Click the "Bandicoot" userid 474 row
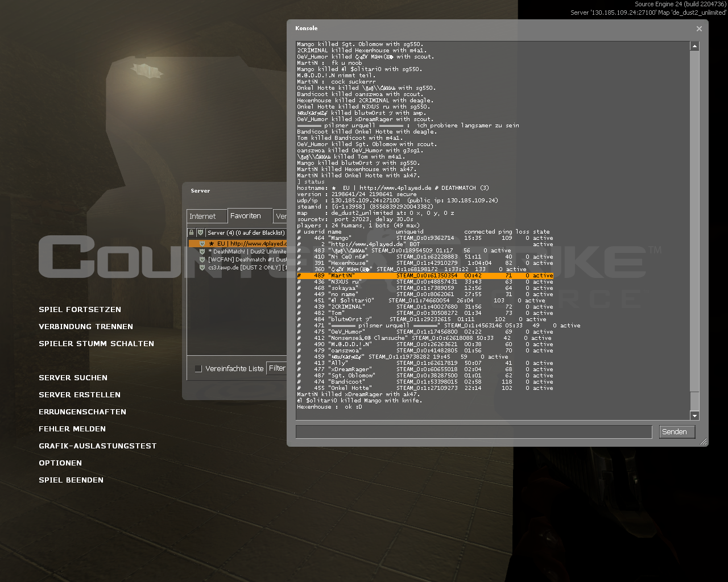This screenshot has height=582, width=728. pyautogui.click(x=425, y=382)
